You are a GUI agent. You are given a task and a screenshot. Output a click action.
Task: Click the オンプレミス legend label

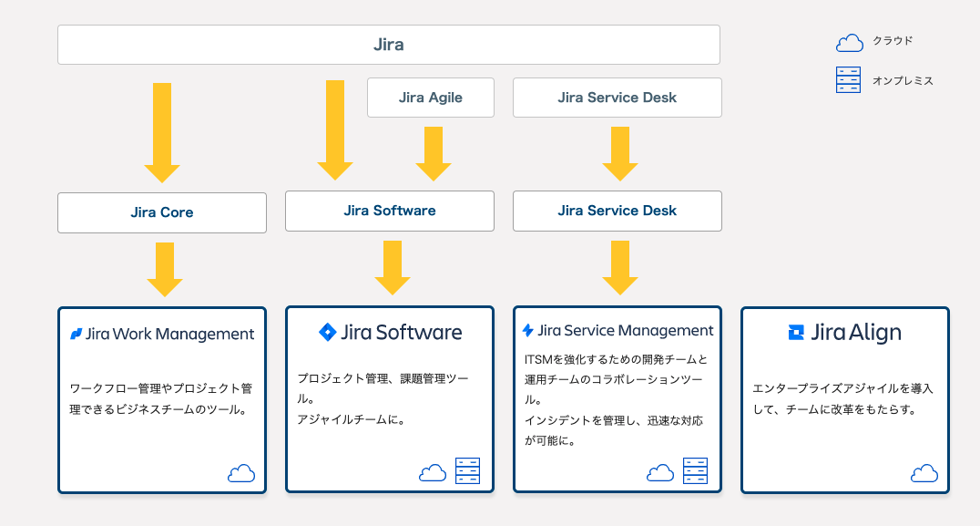(x=903, y=81)
